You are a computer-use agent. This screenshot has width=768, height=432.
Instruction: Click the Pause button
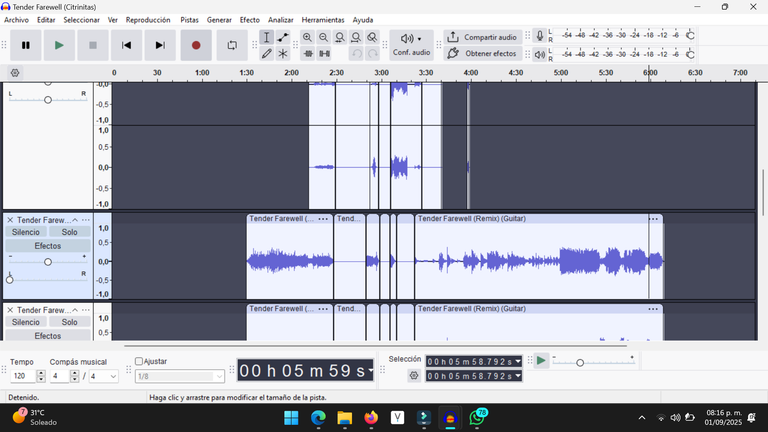tap(26, 45)
